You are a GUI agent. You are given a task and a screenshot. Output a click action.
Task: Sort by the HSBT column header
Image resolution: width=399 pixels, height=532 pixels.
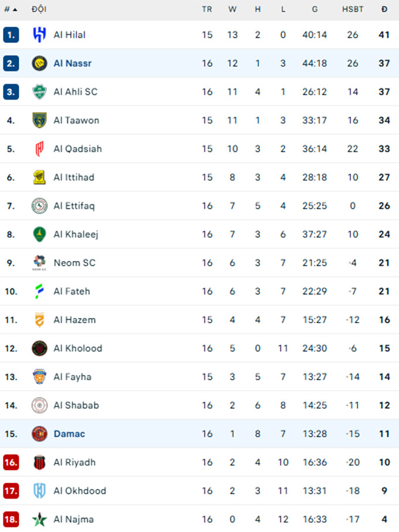coord(353,9)
